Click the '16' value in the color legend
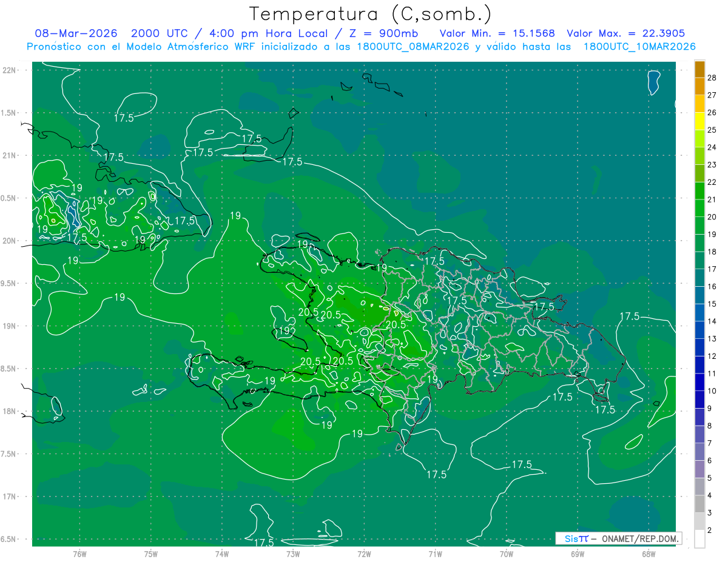728x562 pixels. pos(712,287)
